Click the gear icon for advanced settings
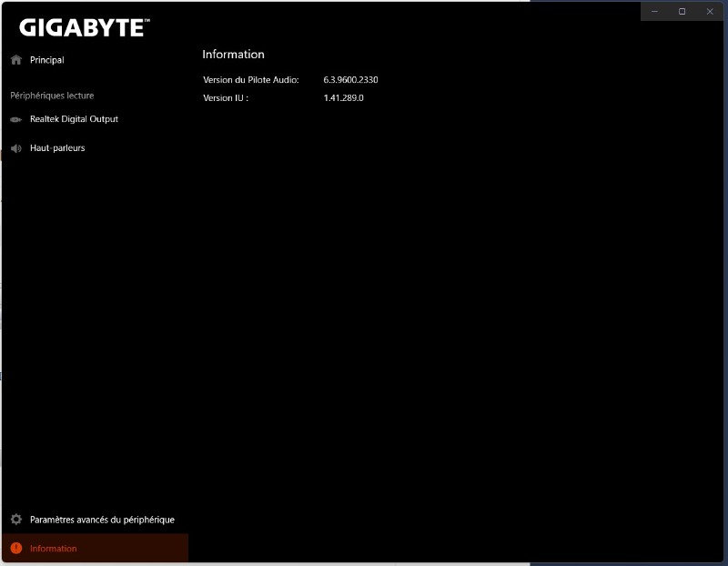 click(15, 520)
